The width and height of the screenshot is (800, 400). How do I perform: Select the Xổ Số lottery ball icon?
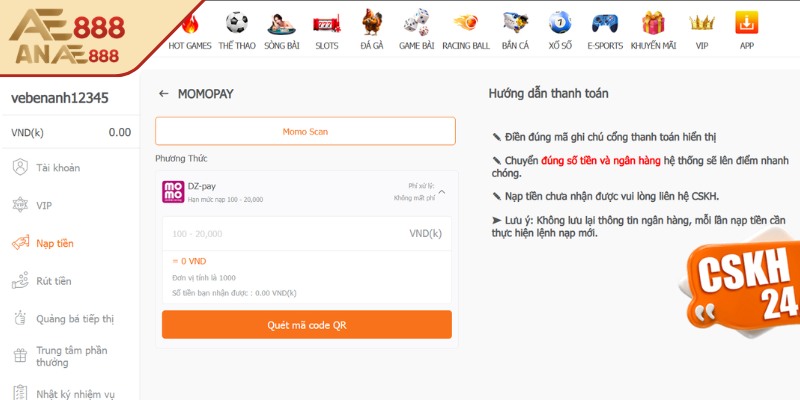(560, 22)
